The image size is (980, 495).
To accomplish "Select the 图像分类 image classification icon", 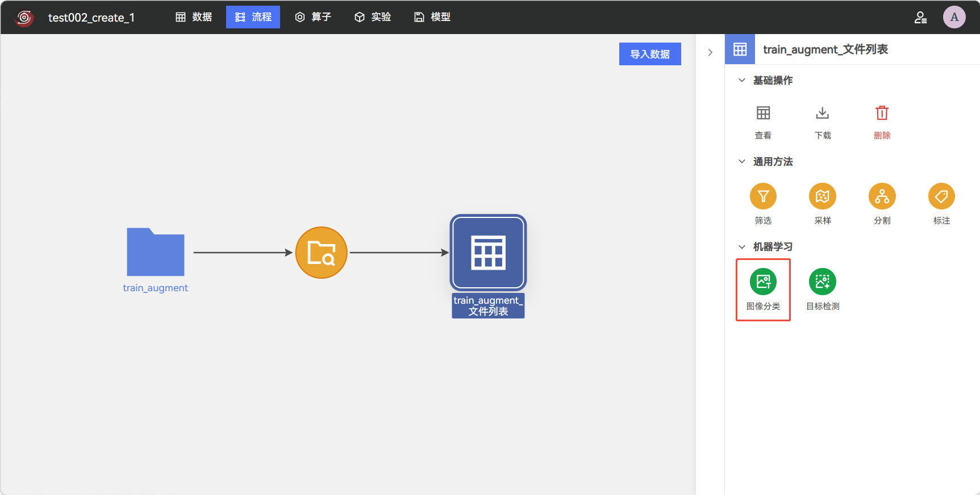I will pos(763,282).
